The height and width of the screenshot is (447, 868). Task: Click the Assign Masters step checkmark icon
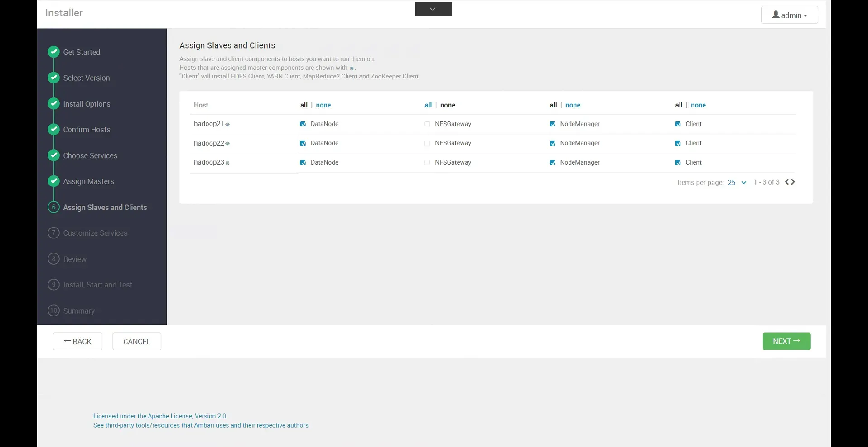[x=53, y=181]
